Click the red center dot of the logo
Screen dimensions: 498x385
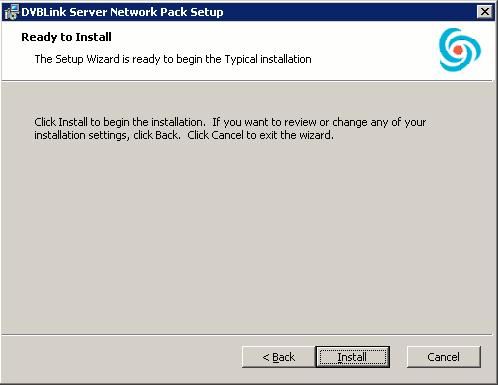pyautogui.click(x=458, y=50)
